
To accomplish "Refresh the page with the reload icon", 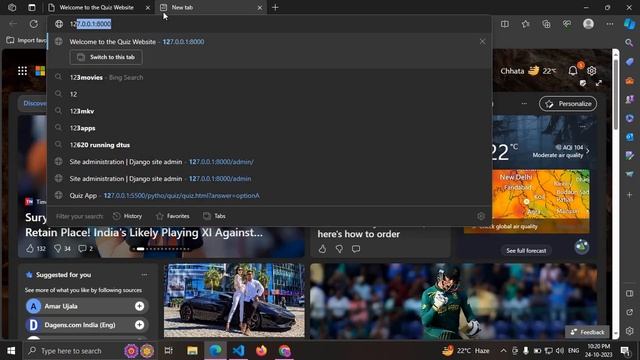I will 33,24.
